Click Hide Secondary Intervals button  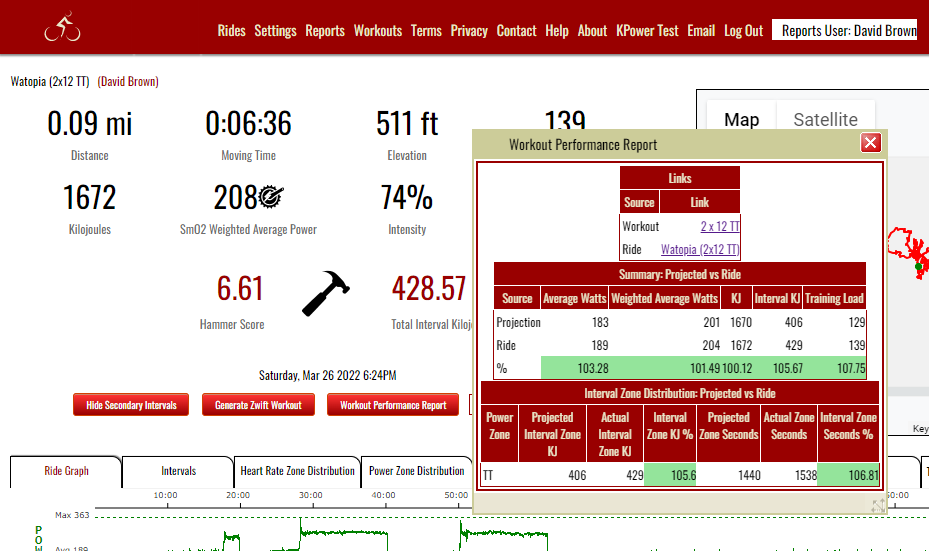click(x=131, y=405)
